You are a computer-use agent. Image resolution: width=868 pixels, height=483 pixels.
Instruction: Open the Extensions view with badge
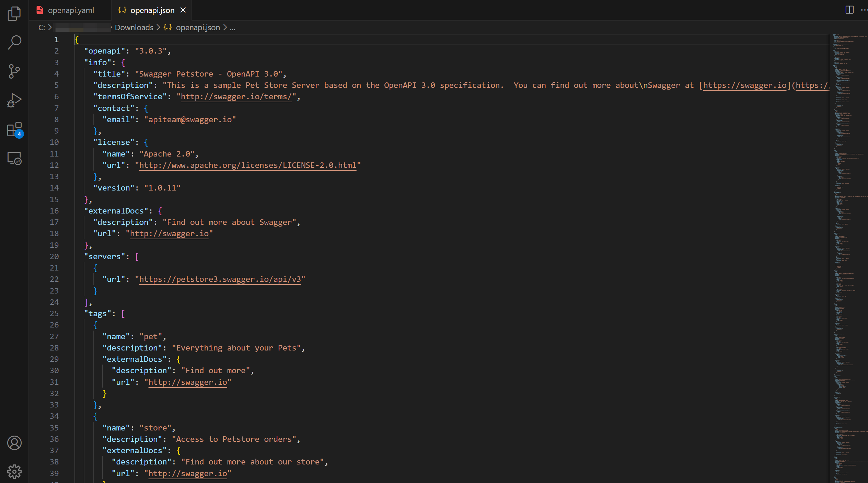14,130
